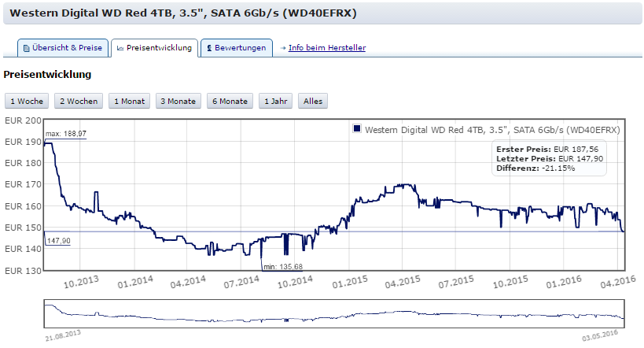
Task: Click the Erster Preis: EUR 187,56 text
Action: pyautogui.click(x=547, y=149)
